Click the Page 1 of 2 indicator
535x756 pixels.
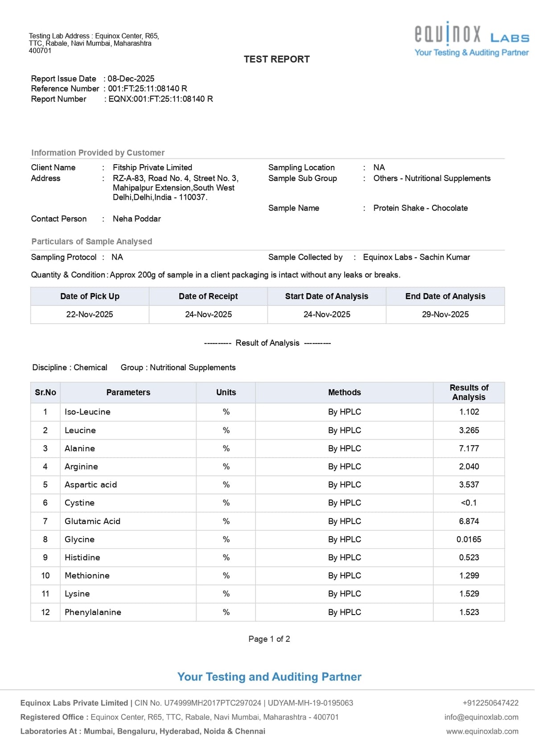point(269,639)
